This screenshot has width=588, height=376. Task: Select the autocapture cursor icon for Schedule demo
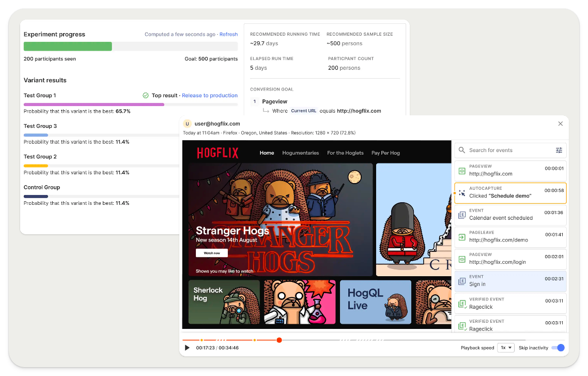click(x=462, y=193)
